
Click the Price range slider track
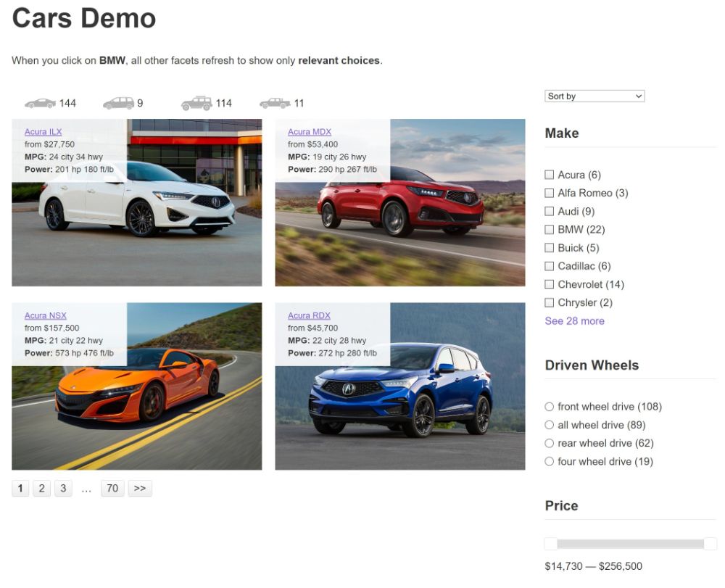pos(630,544)
